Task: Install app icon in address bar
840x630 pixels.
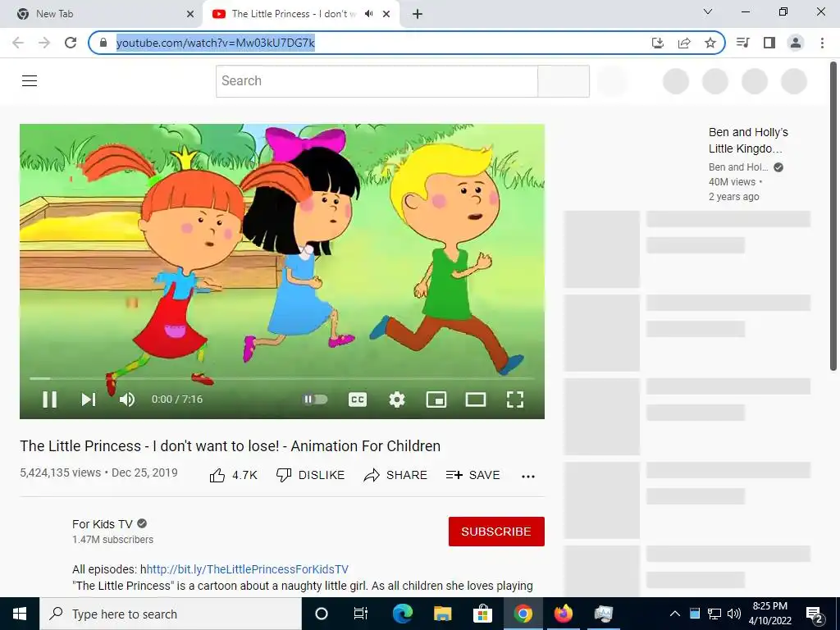Action: [658, 43]
